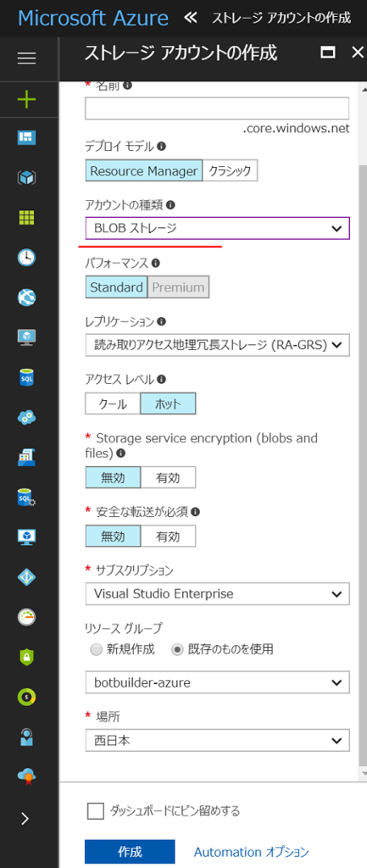Click the green lock Security Center icon
Viewport: 367px width, 868px height.
26,657
